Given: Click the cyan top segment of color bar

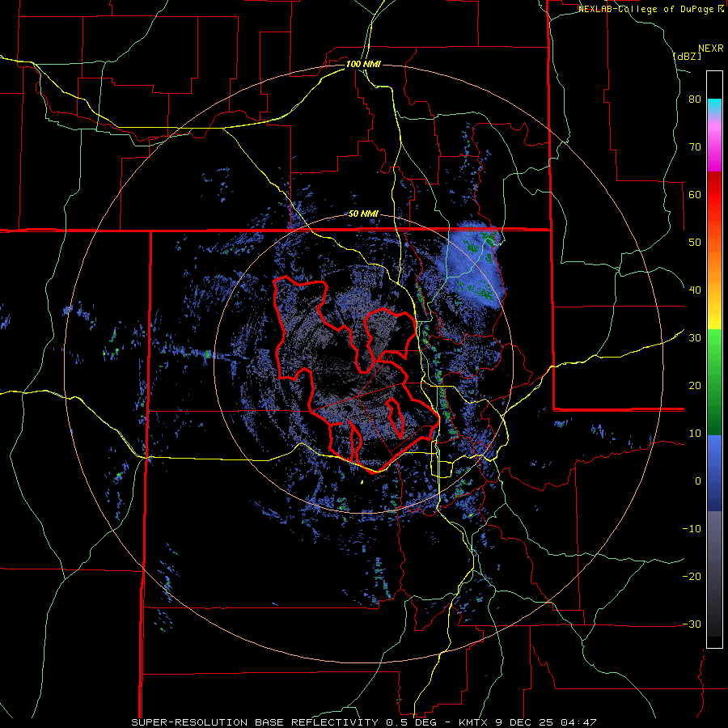Looking at the screenshot, I should (714, 105).
